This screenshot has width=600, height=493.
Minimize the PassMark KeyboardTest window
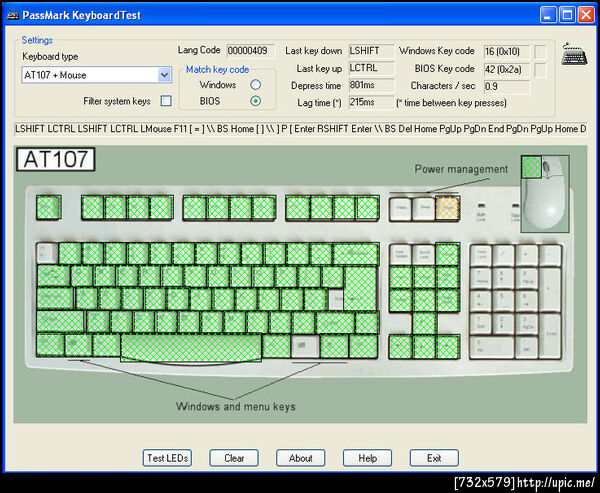(548, 15)
